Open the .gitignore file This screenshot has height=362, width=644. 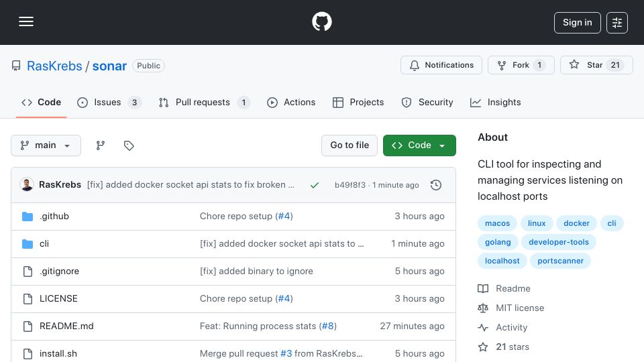pyautogui.click(x=59, y=271)
